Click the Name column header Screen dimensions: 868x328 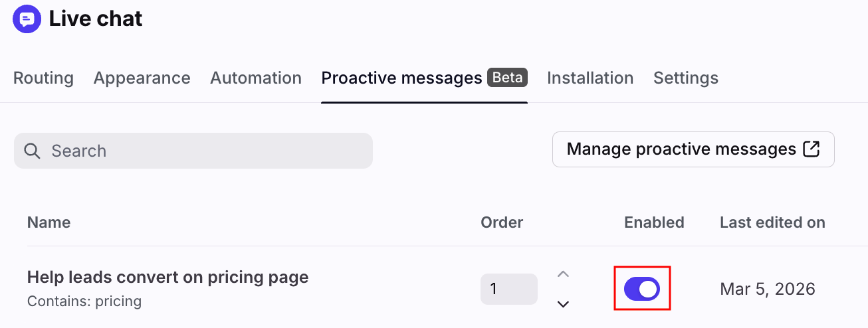[49, 222]
